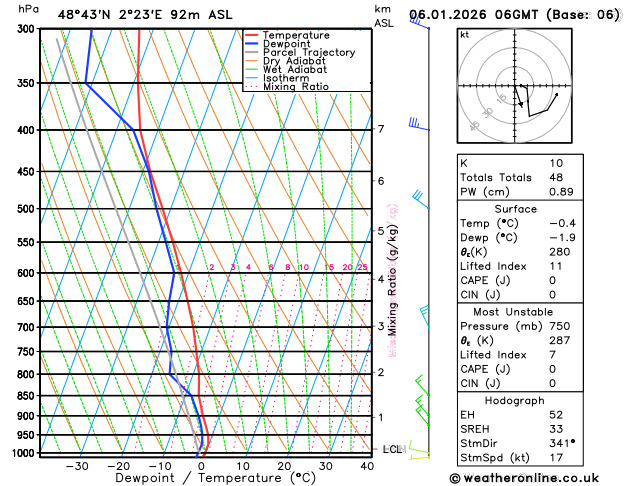
Task: Click the Most Unstable section header
Action: (513, 312)
